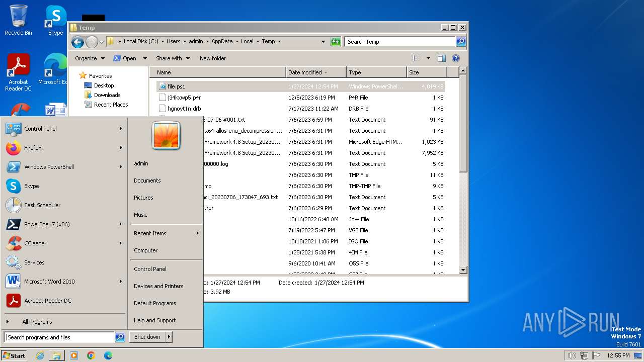This screenshot has height=362, width=644.
Task: Launch PowerShell 7 (x86) entry
Action: pyautogui.click(x=64, y=224)
